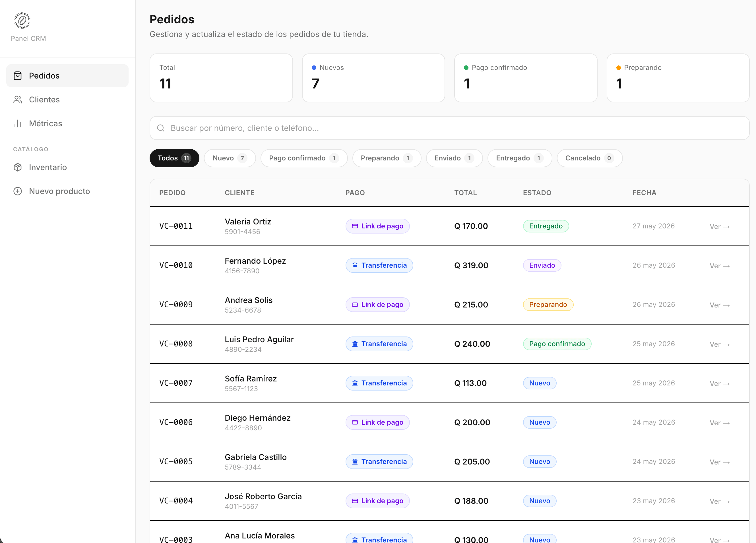
Task: Click the FECHA column header
Action: click(x=644, y=193)
